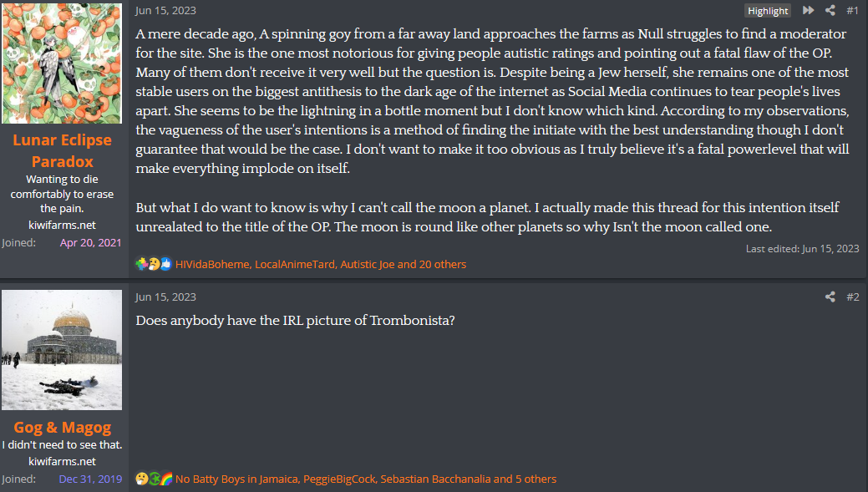The width and height of the screenshot is (868, 492).
Task: Click Gog & Magog's snowy dome avatar
Action: (62, 350)
